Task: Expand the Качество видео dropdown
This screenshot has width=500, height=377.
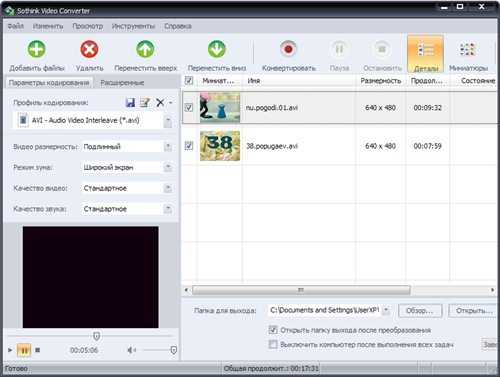Action: (168, 188)
